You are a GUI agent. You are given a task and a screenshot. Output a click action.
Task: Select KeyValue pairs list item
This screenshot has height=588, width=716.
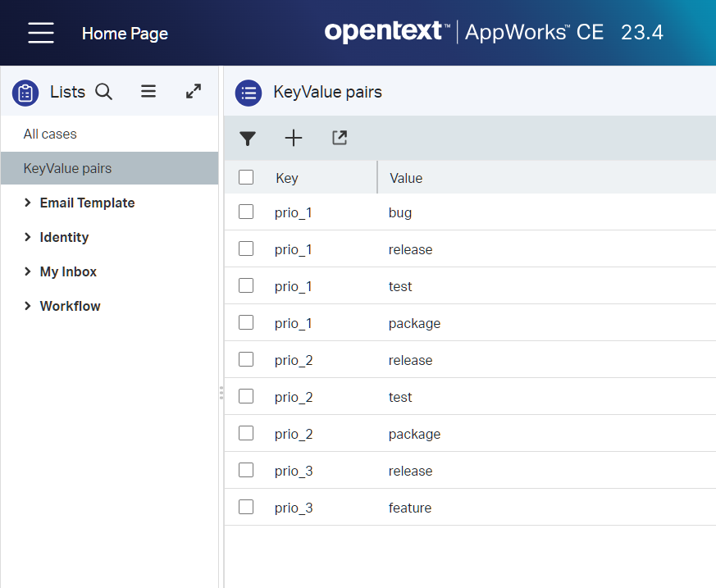[67, 168]
